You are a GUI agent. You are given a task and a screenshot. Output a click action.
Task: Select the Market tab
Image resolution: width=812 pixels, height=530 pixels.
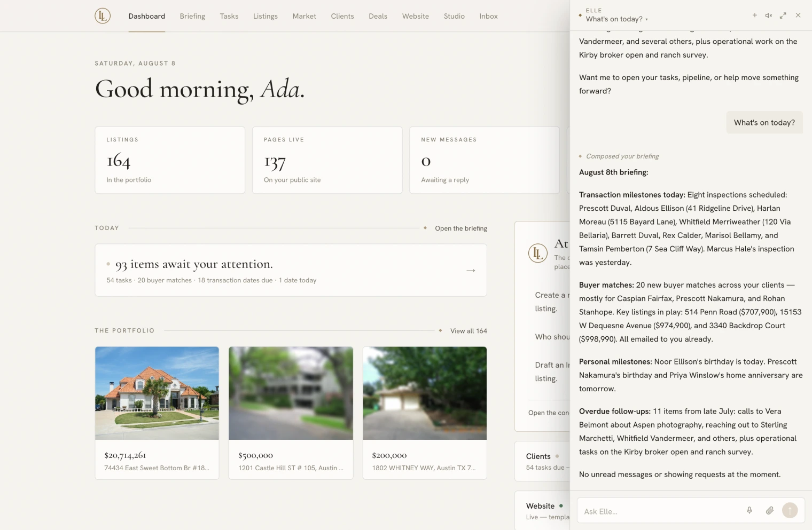pos(304,17)
